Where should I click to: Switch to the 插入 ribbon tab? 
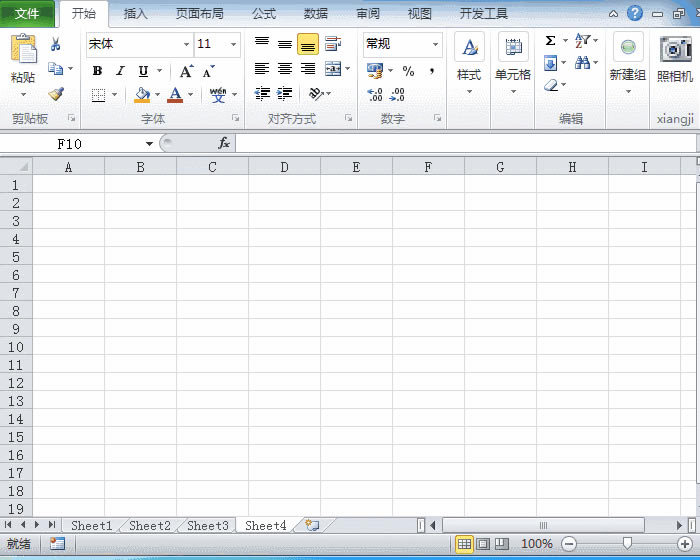coord(135,14)
